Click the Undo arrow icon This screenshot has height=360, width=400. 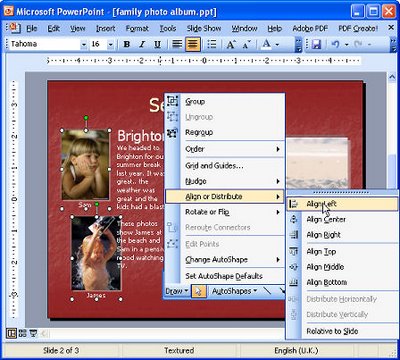coord(335,44)
